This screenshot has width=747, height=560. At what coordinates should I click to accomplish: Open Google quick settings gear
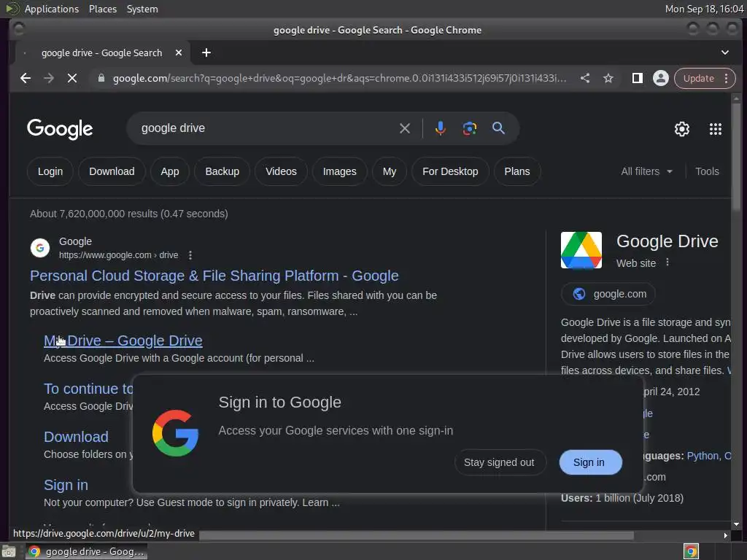(x=682, y=129)
